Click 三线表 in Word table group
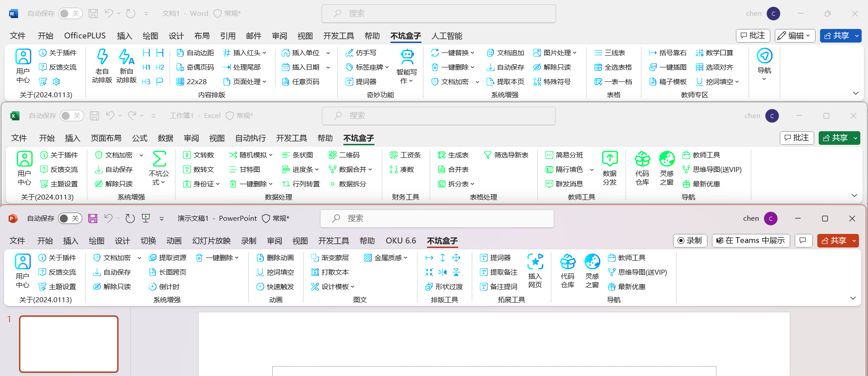Viewport: 868px width, 376px height. pos(610,52)
